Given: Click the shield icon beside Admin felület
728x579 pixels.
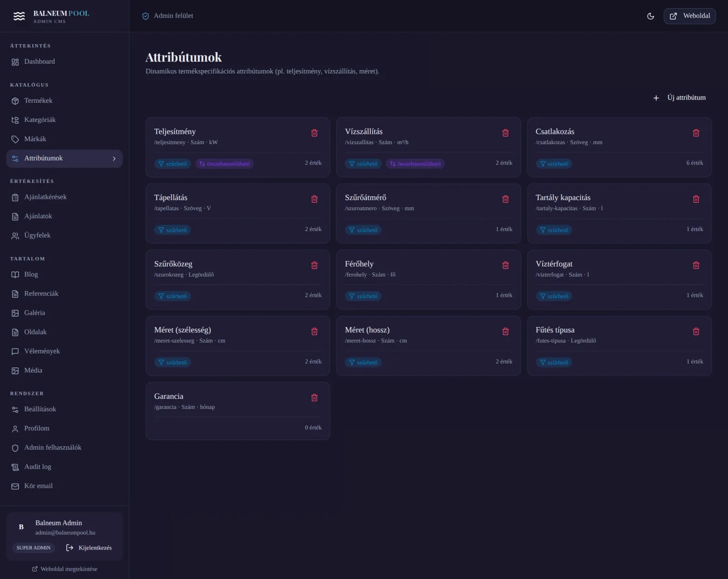Looking at the screenshot, I should click(x=146, y=16).
